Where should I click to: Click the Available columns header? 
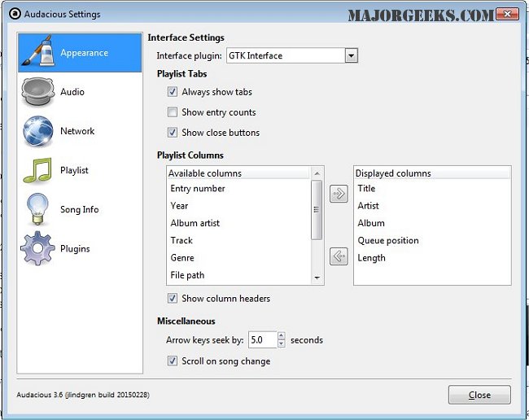click(x=238, y=173)
